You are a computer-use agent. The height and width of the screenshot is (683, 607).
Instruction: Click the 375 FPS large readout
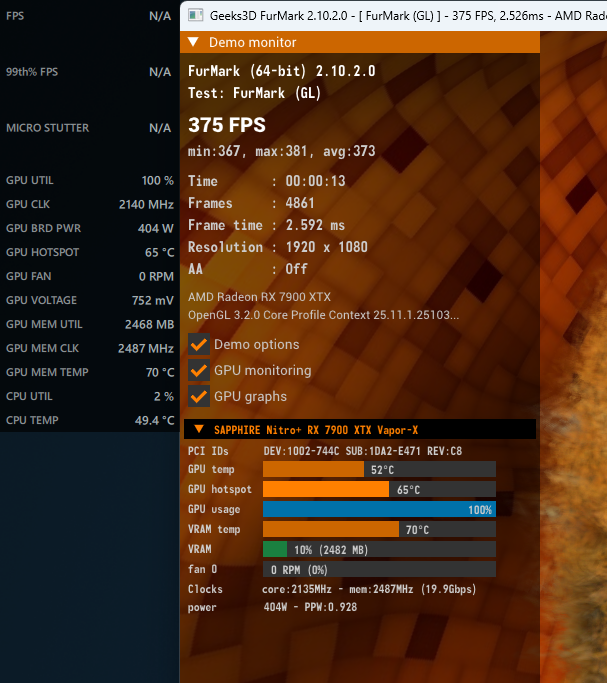pos(227,125)
